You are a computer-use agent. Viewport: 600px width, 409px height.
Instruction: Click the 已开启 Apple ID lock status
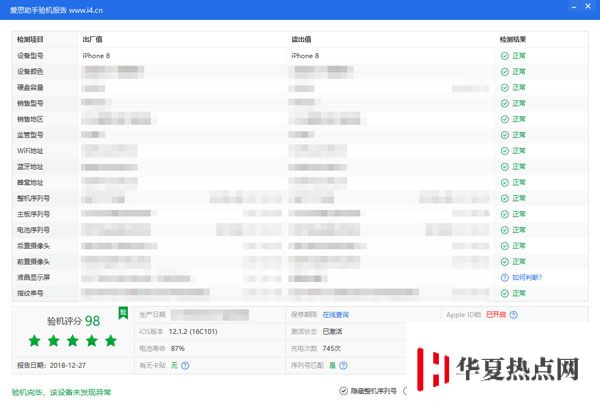[496, 315]
